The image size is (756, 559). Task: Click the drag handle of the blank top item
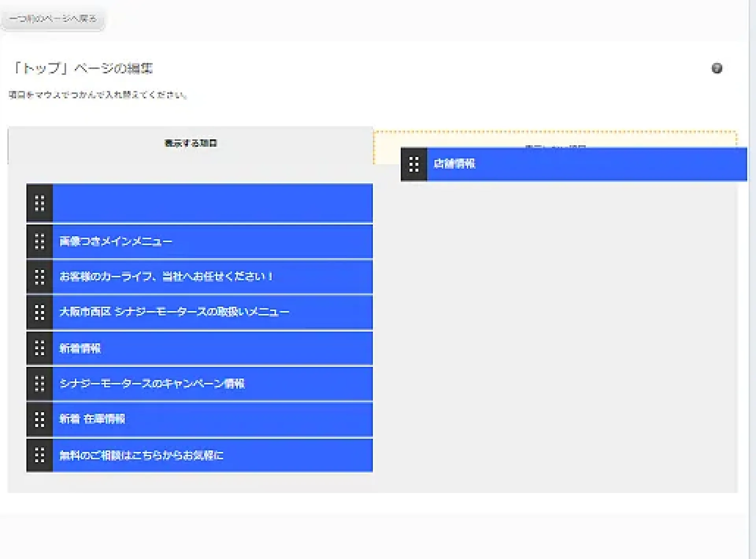39,203
